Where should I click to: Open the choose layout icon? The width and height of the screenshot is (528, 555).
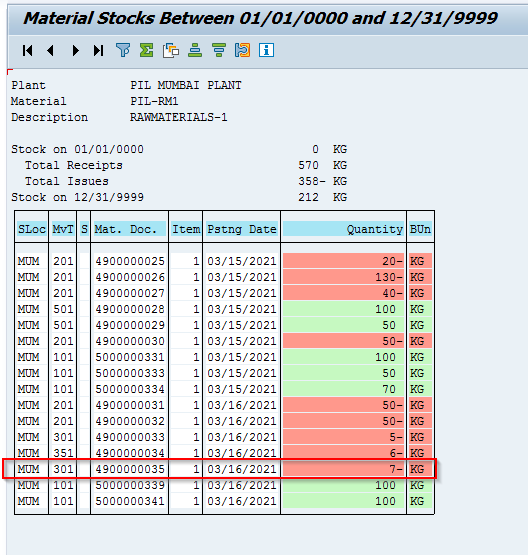[242, 50]
